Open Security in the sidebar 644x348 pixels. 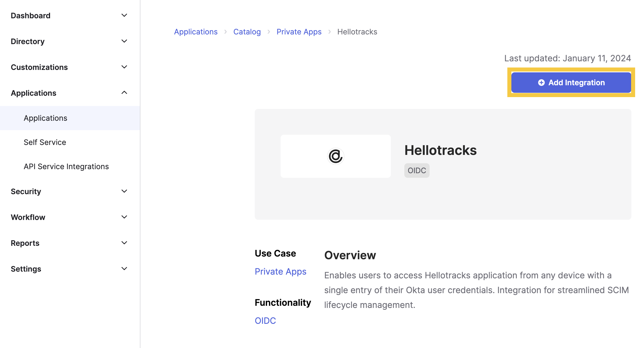tap(26, 191)
